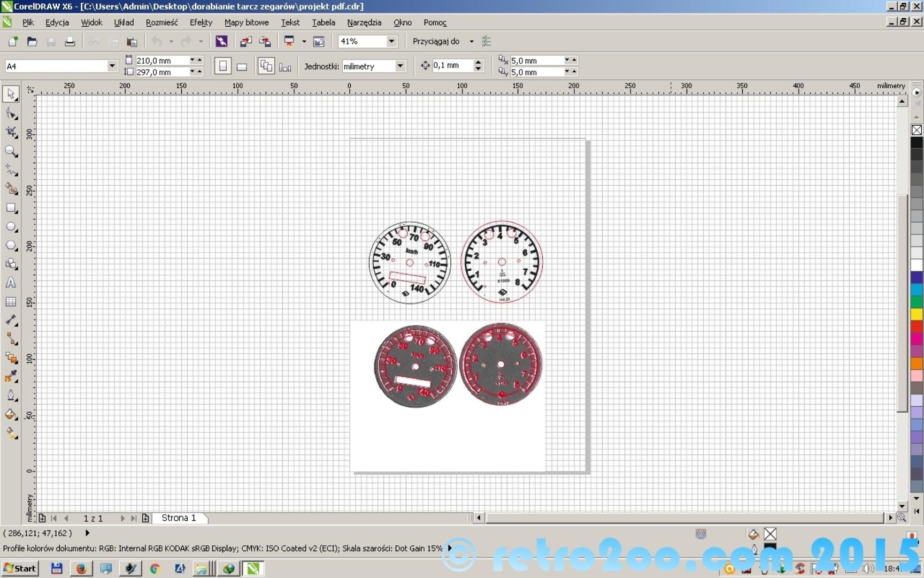The image size is (924, 578).
Task: Pick the yellow swatch in color palette
Action: (x=917, y=314)
